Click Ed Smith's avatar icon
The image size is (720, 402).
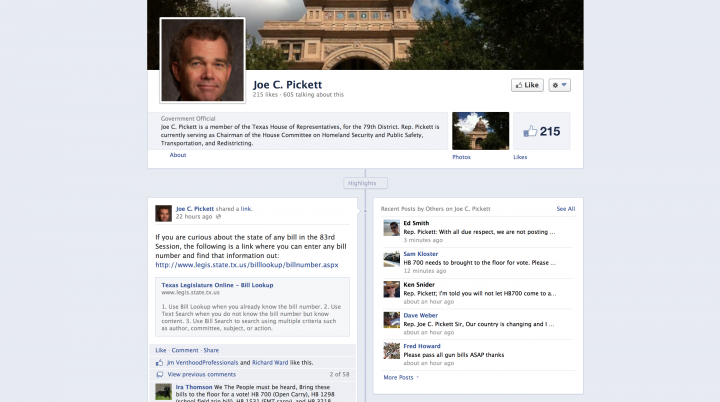391,228
